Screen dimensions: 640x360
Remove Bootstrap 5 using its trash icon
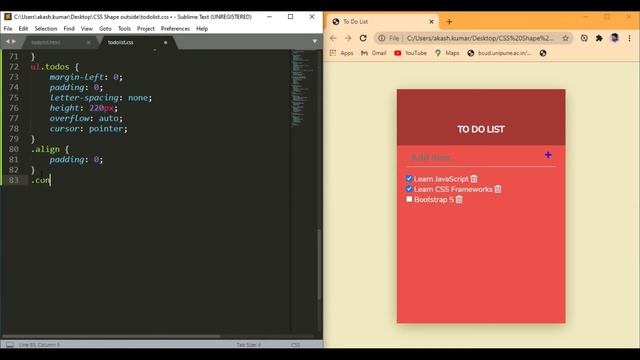point(459,200)
